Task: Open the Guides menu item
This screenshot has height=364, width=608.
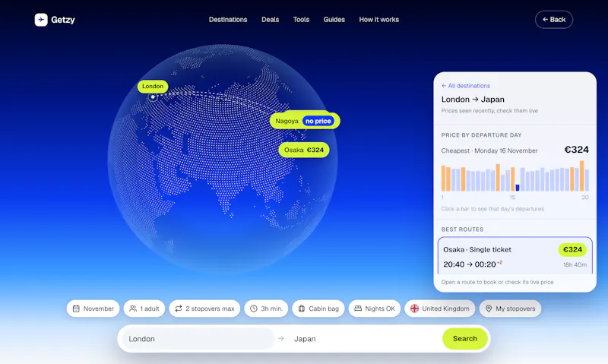Action: pyautogui.click(x=334, y=20)
